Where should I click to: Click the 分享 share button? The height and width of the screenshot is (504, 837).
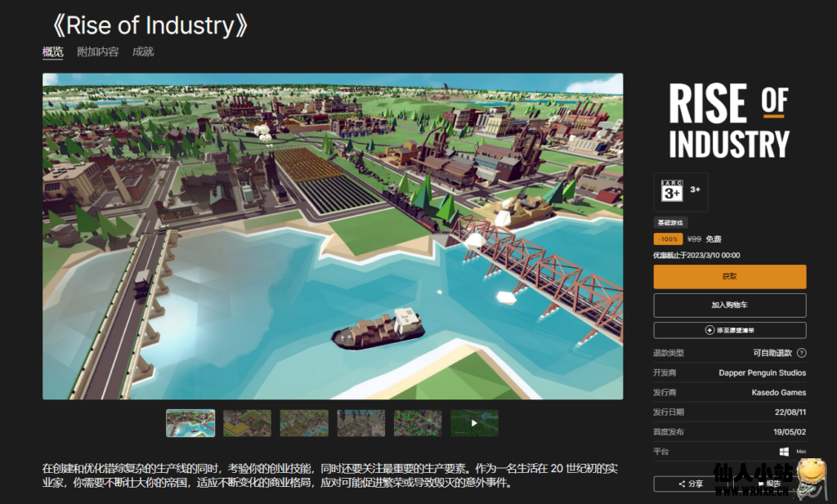tap(691, 484)
